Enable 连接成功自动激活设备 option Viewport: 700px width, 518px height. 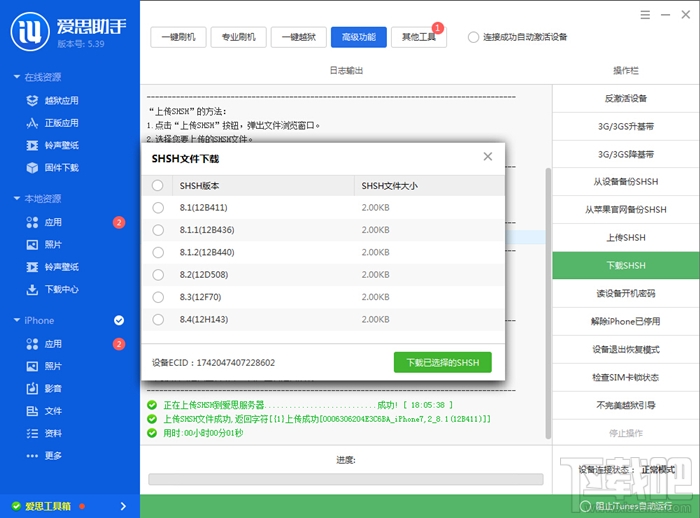pos(473,37)
